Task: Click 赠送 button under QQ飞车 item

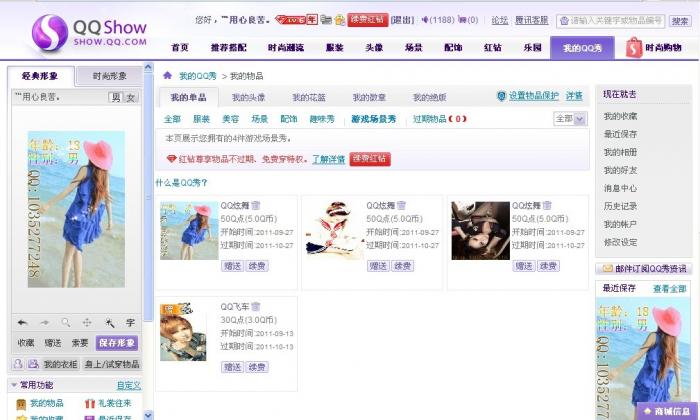Action: [x=232, y=367]
